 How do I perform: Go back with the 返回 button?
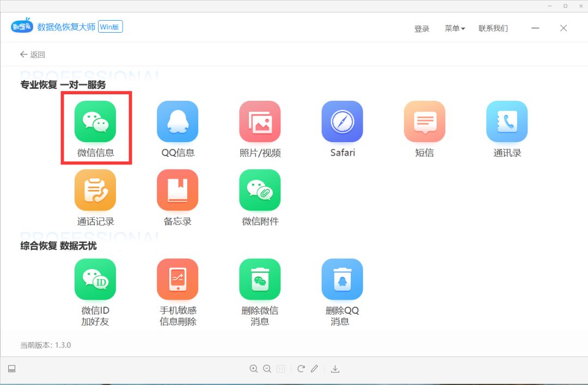click(x=32, y=54)
